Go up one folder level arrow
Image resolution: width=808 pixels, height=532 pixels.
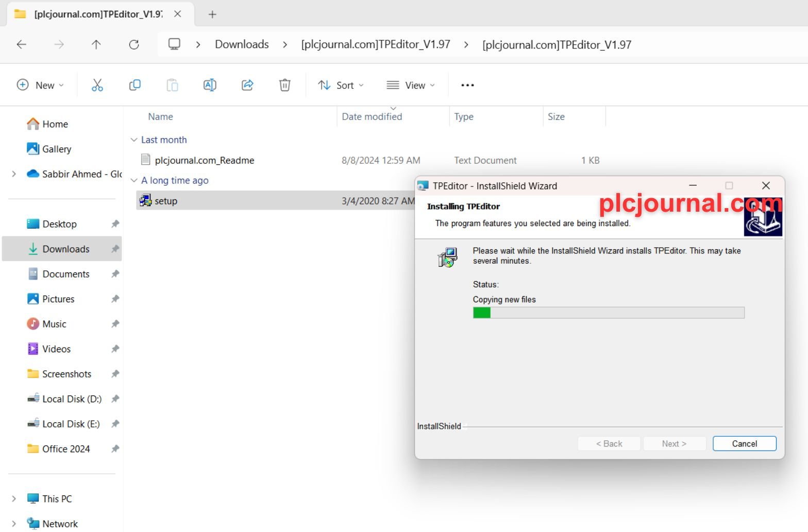tap(96, 44)
